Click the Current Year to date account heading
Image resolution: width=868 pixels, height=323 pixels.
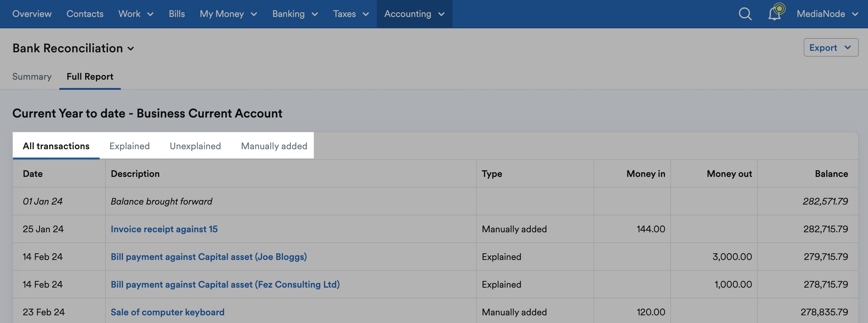pos(147,113)
